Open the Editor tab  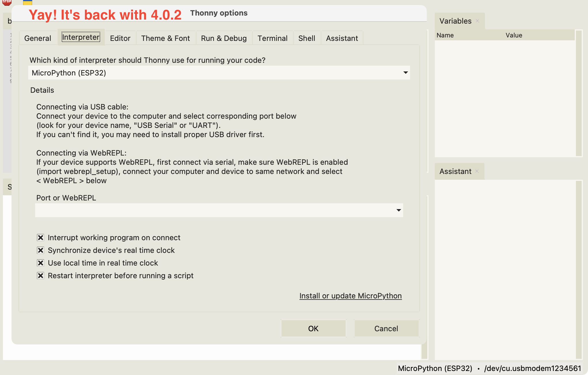point(120,38)
